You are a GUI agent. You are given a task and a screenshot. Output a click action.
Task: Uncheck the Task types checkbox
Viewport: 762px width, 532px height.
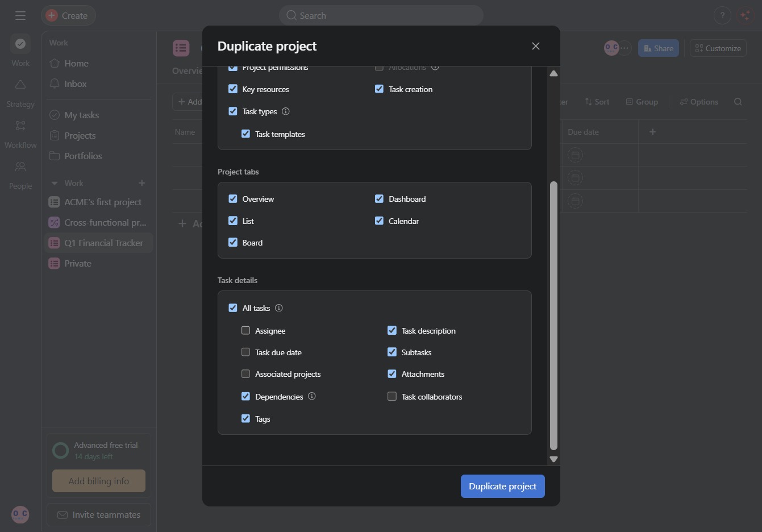[x=233, y=111]
